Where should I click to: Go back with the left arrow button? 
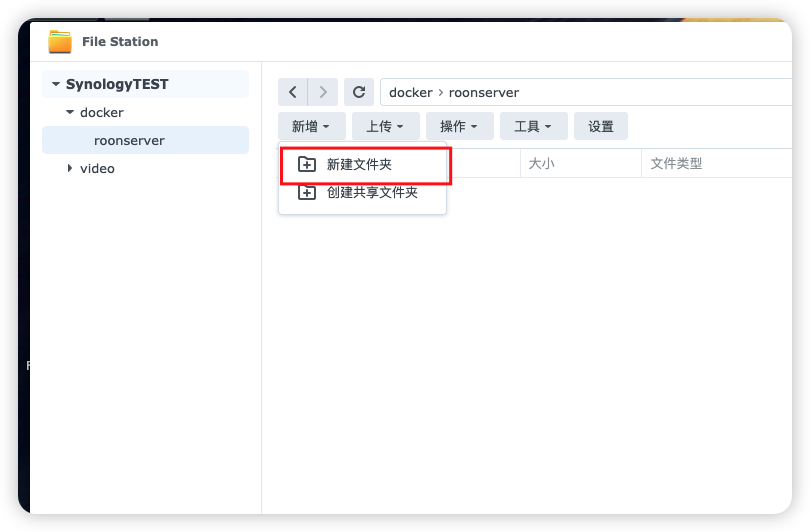[x=292, y=92]
